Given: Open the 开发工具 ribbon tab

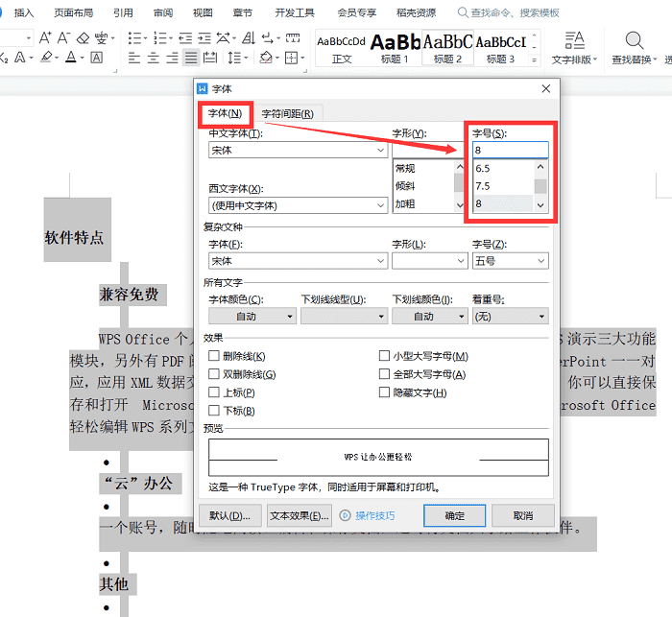Looking at the screenshot, I should coord(295,12).
